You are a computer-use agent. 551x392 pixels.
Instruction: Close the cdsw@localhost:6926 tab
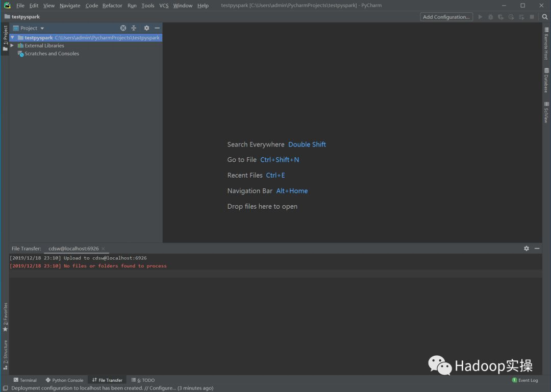pos(103,249)
